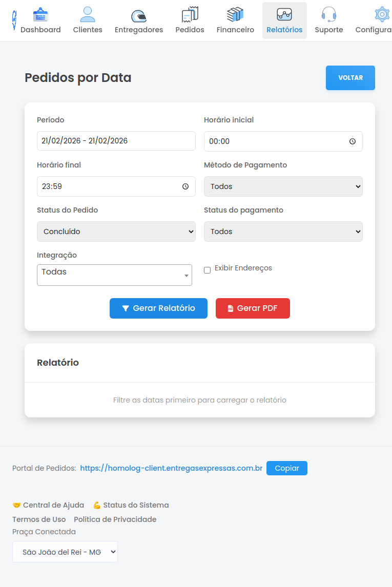Click the Período date range field
The width and height of the screenshot is (392, 587).
(x=116, y=141)
